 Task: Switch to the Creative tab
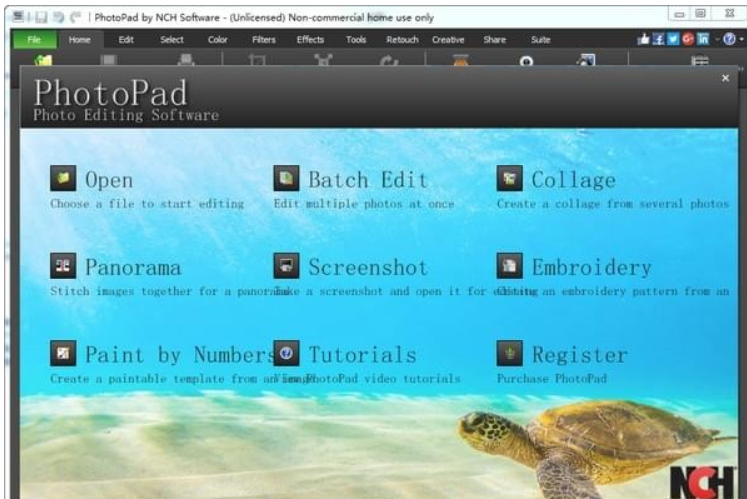pyautogui.click(x=448, y=40)
